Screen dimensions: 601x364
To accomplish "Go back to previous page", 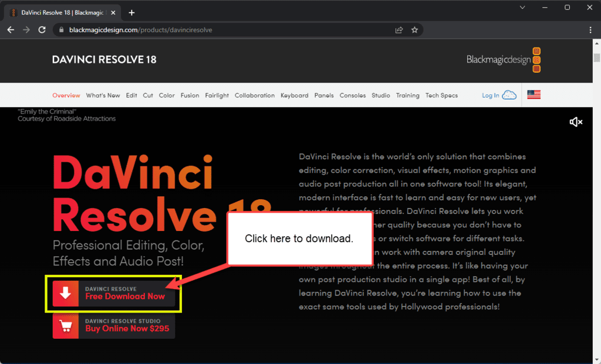I will pos(11,30).
